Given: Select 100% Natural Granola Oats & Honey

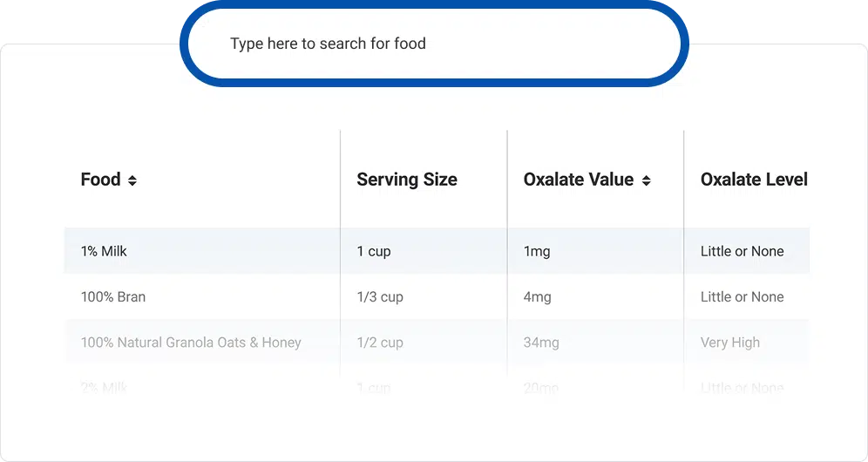Looking at the screenshot, I should click(x=191, y=343).
